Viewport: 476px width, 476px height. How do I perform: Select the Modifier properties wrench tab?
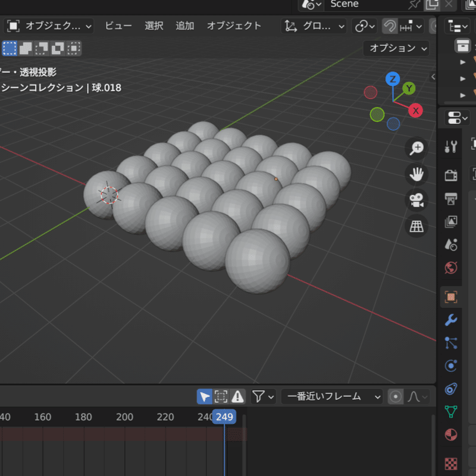tap(450, 320)
